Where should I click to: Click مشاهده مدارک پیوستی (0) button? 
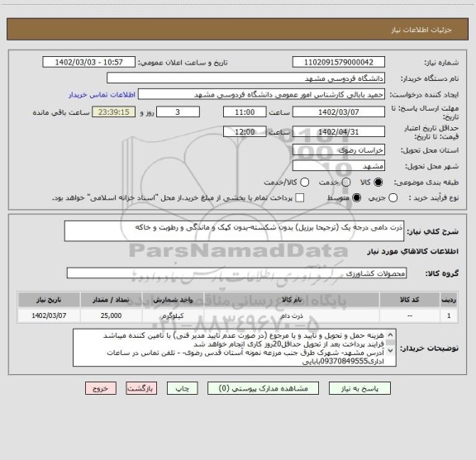[263, 388]
